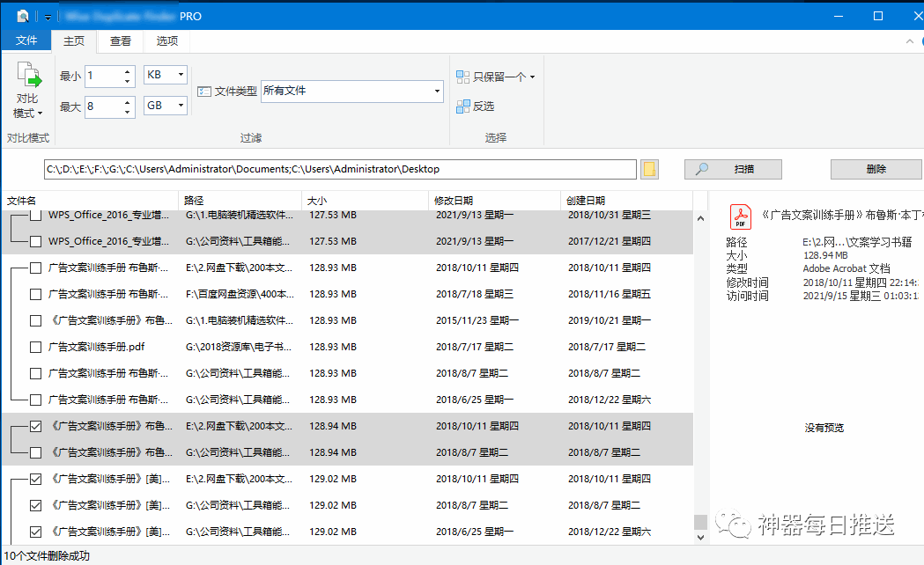
Task: Switch to the 选项 tab
Action: [x=167, y=40]
